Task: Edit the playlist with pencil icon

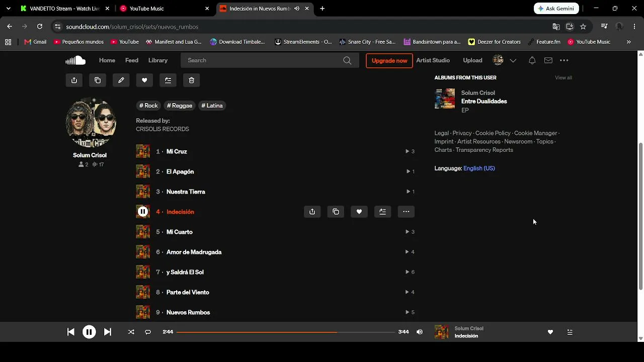Action: pyautogui.click(x=121, y=80)
